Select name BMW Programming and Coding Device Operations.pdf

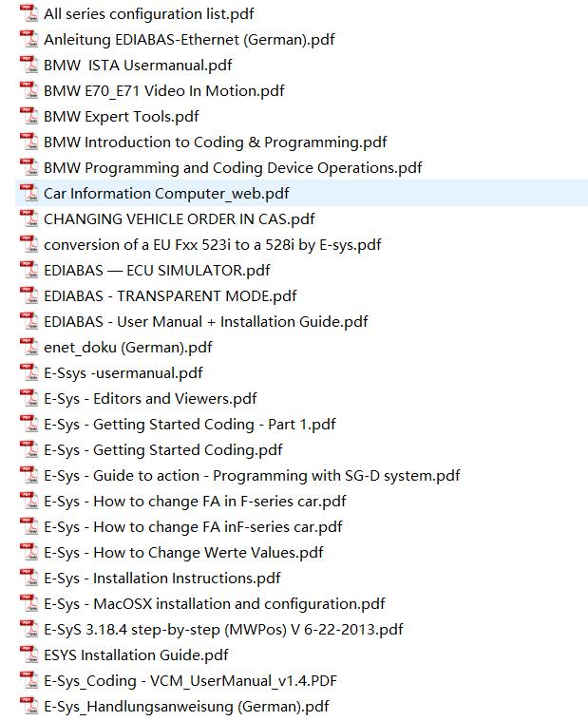tap(233, 168)
